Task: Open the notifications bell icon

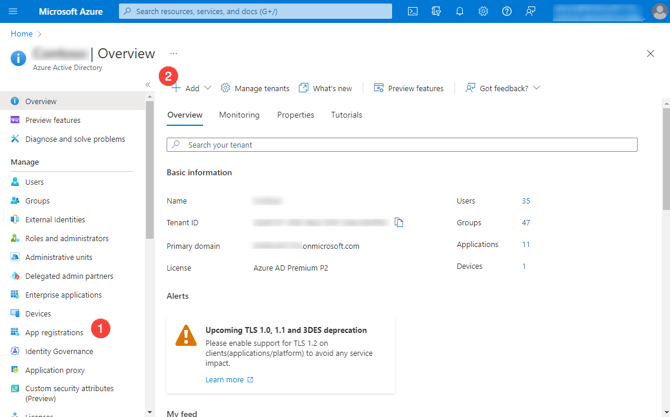Action: pyautogui.click(x=459, y=11)
